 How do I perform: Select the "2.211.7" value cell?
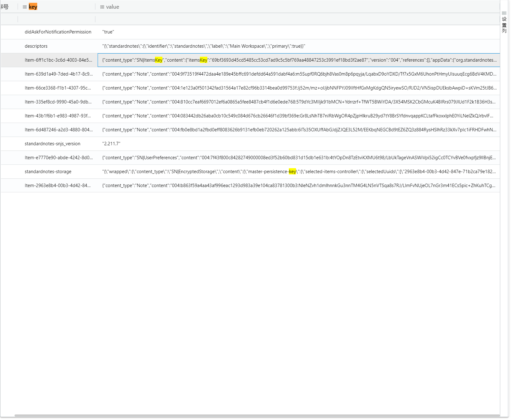click(x=298, y=144)
